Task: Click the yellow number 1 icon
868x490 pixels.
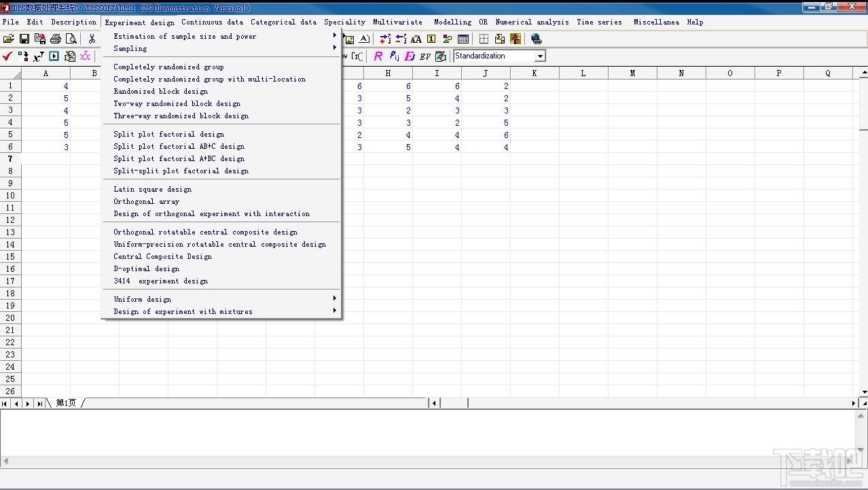Action: click(x=431, y=39)
